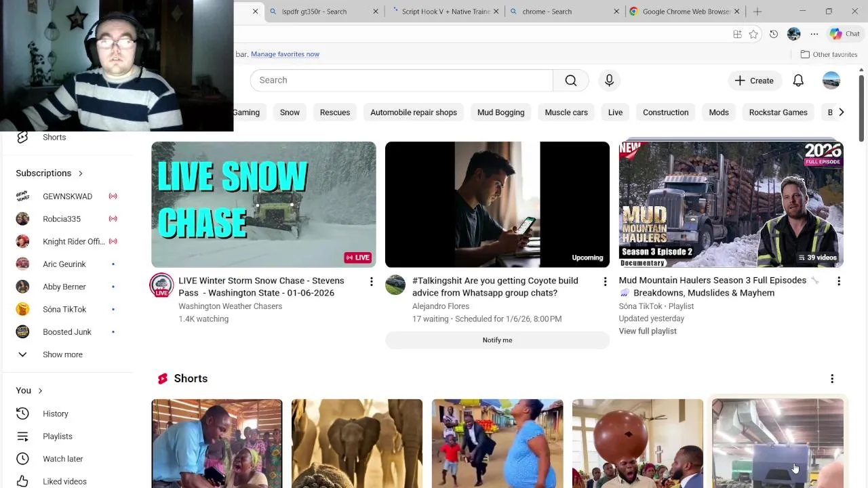Screen dimensions: 868x488
Task: Open browser settings and more menu
Action: (814, 34)
